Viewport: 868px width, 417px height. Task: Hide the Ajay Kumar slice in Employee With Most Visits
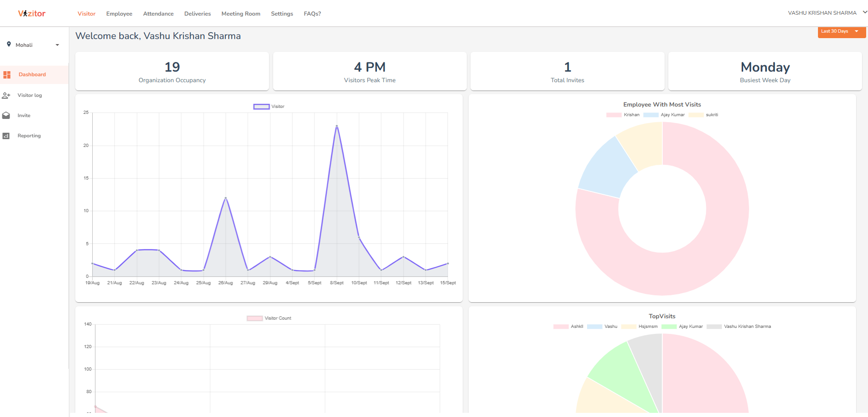[664, 115]
